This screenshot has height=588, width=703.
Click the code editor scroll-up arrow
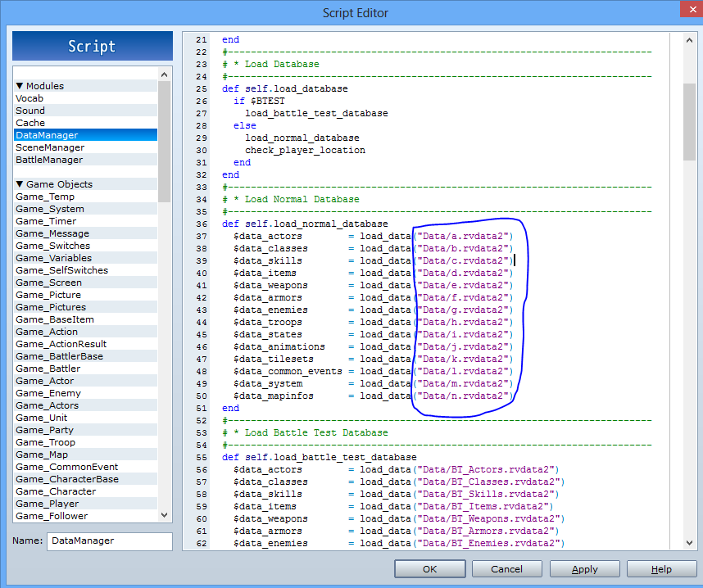coord(689,40)
